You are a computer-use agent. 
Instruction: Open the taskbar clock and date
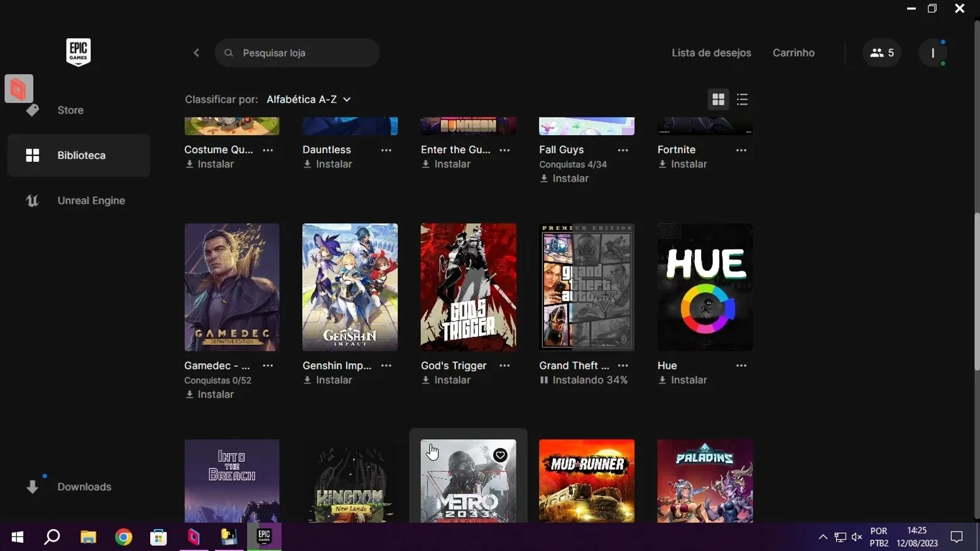(917, 537)
